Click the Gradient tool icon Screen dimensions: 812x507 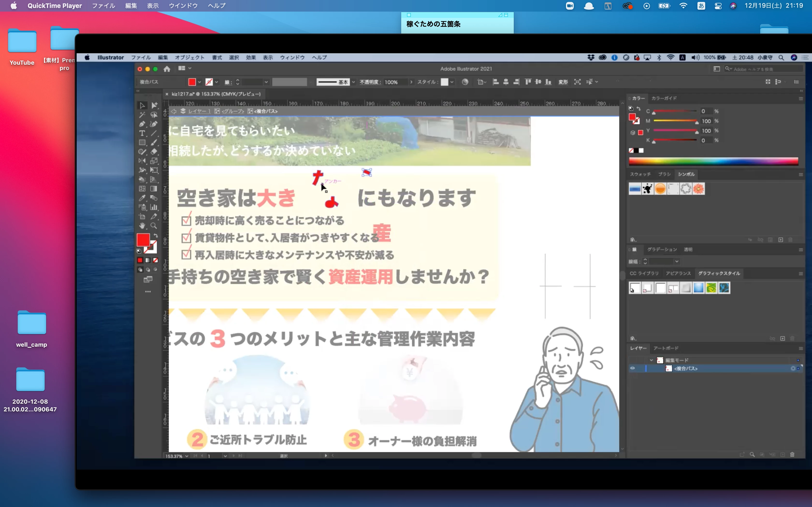154,189
